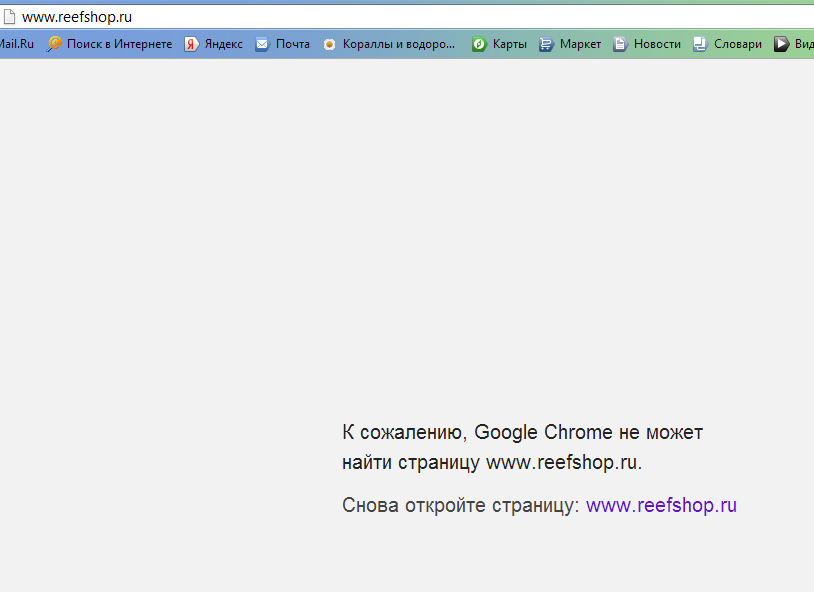
Task: Click the Новости document icon
Action: [620, 44]
